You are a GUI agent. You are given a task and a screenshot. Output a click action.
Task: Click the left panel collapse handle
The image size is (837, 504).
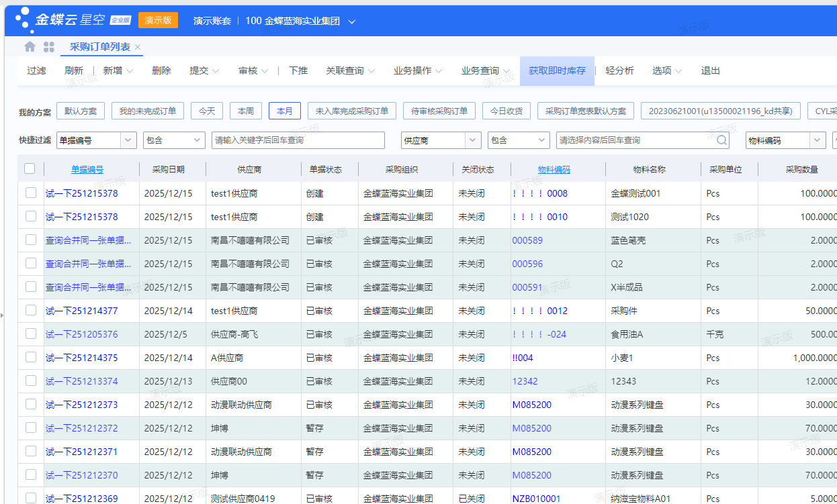coord(2,314)
